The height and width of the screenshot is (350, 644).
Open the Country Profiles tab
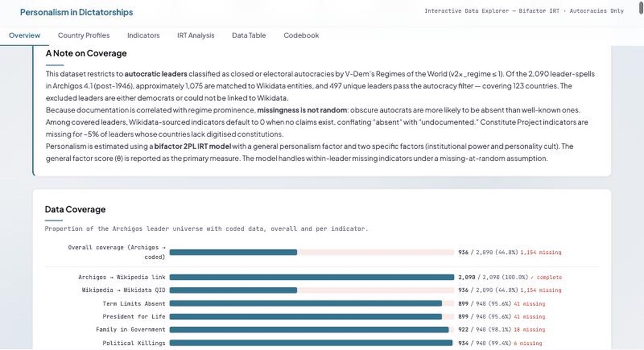[x=84, y=35]
